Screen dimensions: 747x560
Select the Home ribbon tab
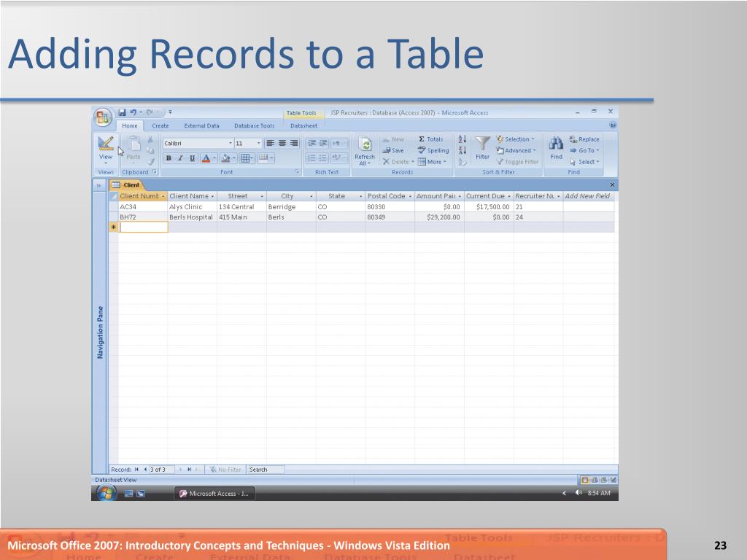130,125
